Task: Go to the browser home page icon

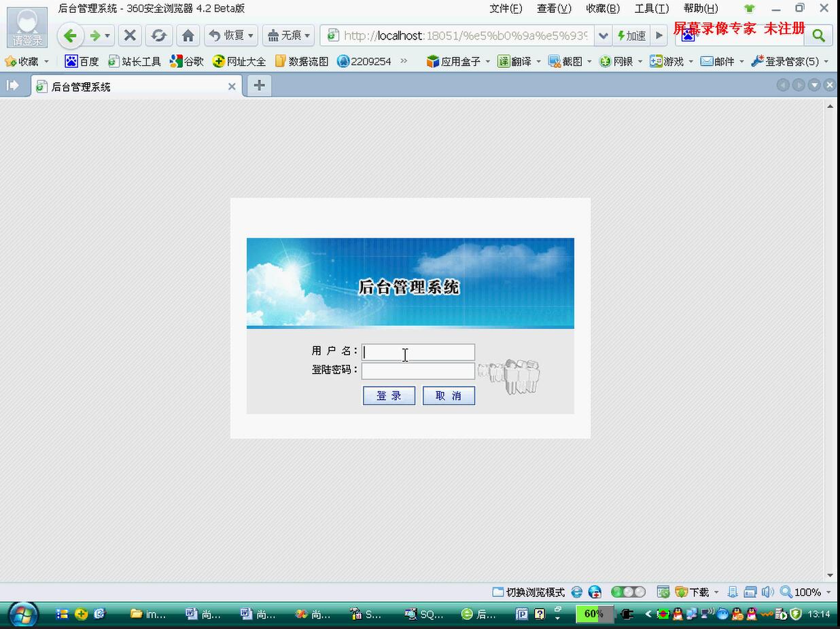Action: pyautogui.click(x=188, y=35)
